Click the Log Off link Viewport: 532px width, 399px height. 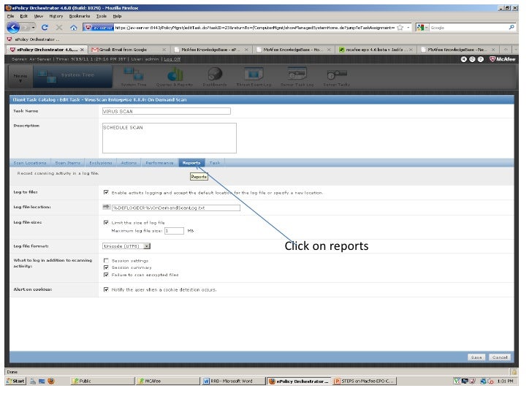172,59
